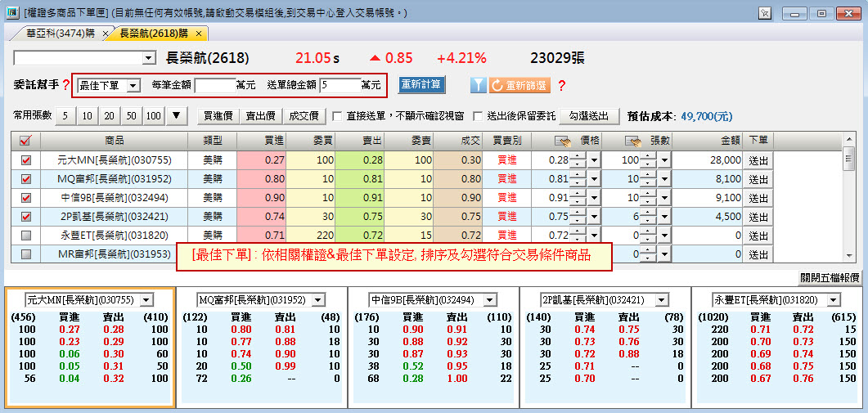The height and width of the screenshot is (413, 868).
Task: Click 關閉五檔報價 button
Action: click(x=830, y=278)
